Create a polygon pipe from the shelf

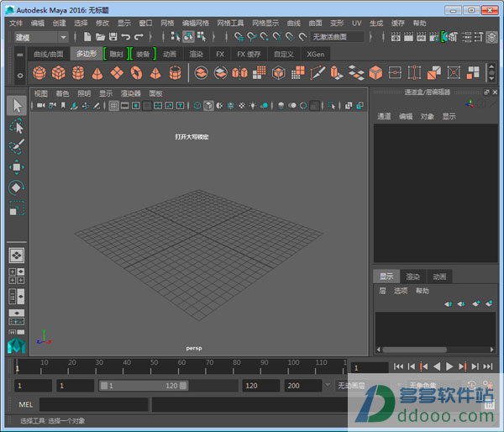176,72
